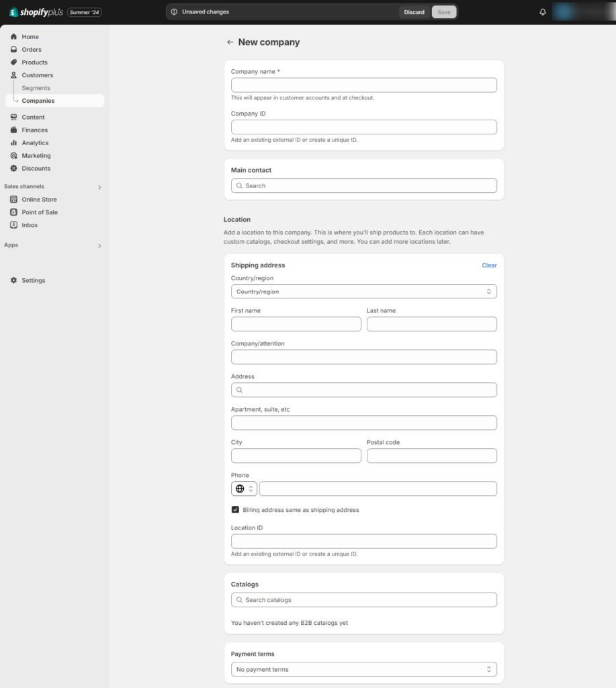
Task: Click the Orders inbox icon
Action: (x=13, y=49)
